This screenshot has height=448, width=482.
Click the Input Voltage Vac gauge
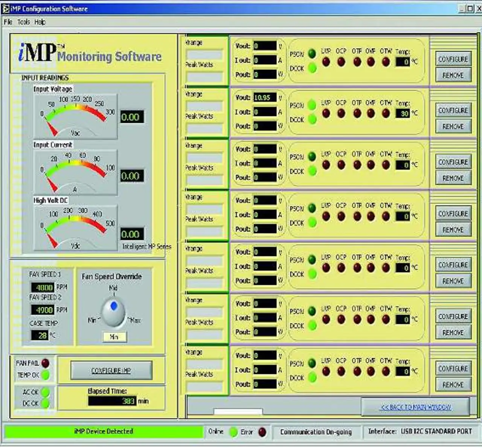pos(75,116)
